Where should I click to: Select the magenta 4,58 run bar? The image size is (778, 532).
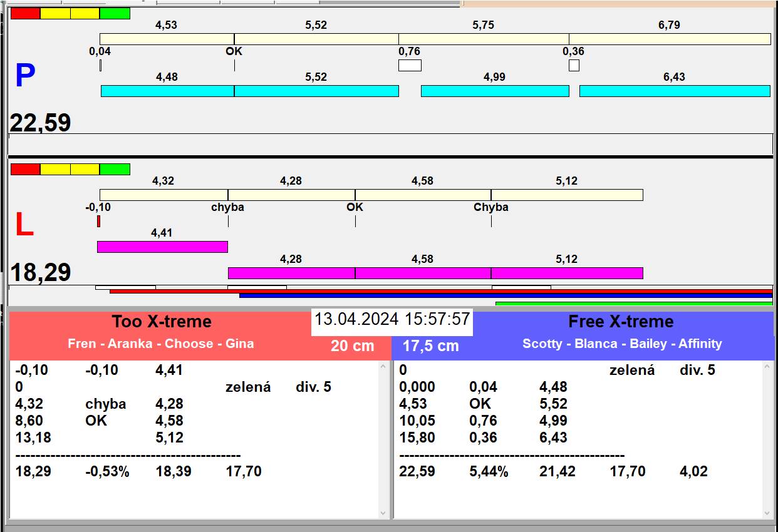pos(423,273)
